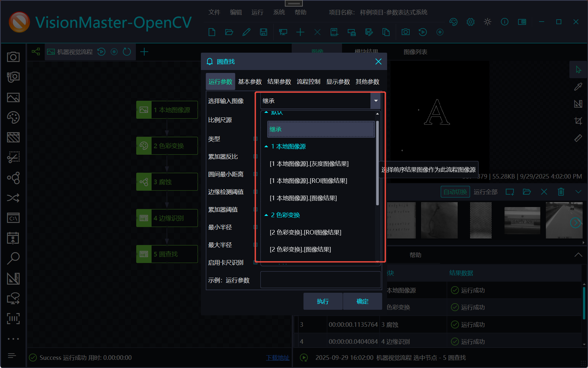The image size is (588, 368).
Task: Select [1 本地图像源].[ROI图像结果] item
Action: click(x=308, y=181)
